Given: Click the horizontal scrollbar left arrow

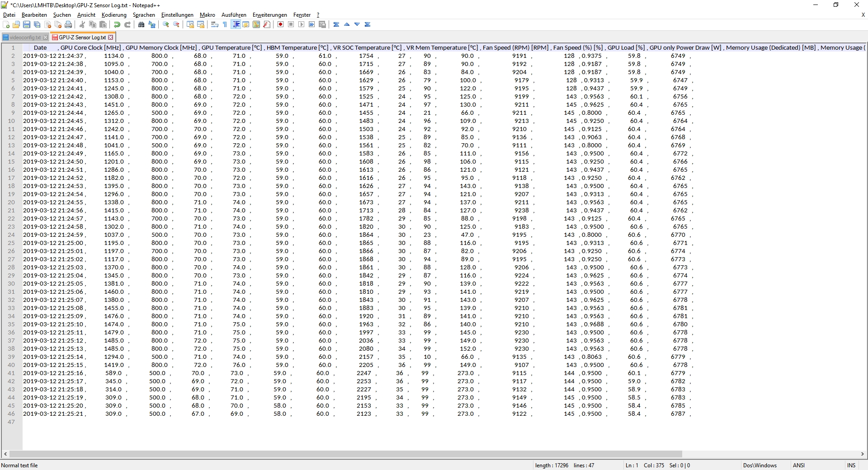Looking at the screenshot, I should point(5,454).
